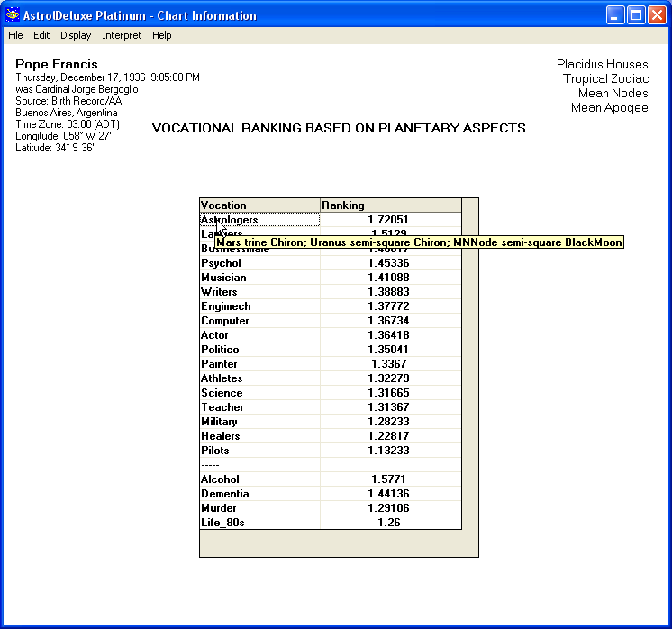
Task: Open the Interpret menu
Action: 122,35
